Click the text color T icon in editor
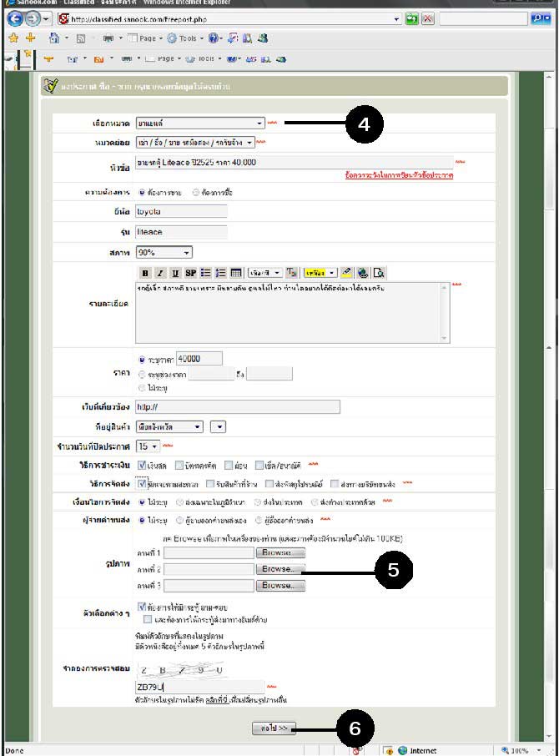Viewport: 559px width, 756px height. (x=291, y=273)
